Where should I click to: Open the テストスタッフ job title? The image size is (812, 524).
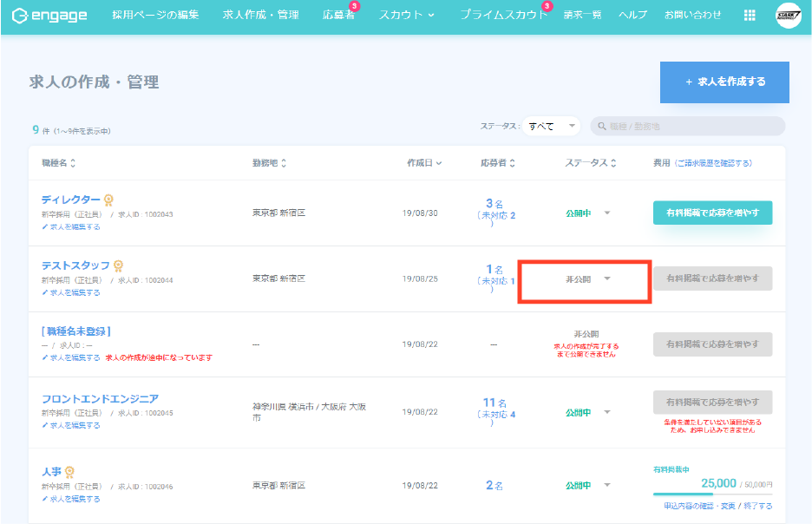[x=75, y=265]
